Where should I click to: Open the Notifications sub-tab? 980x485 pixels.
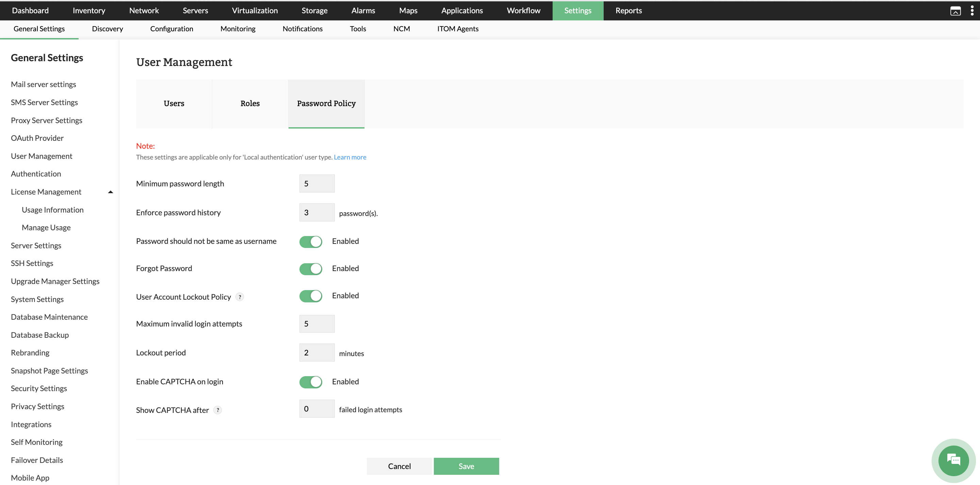pyautogui.click(x=303, y=29)
